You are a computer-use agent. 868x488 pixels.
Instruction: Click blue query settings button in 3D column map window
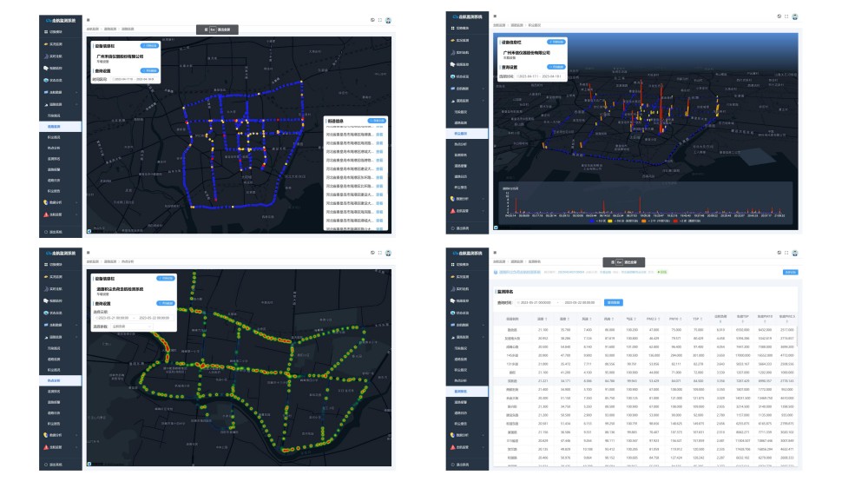tap(556, 67)
